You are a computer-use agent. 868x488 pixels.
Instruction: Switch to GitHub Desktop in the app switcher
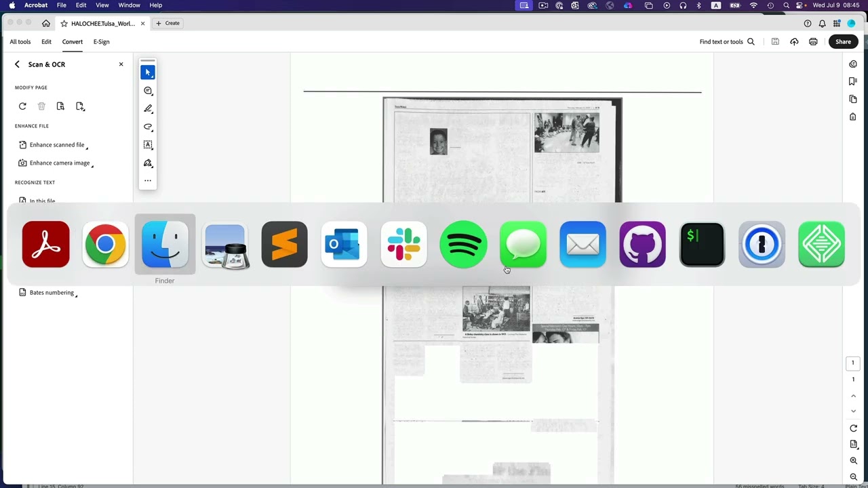[642, 244]
